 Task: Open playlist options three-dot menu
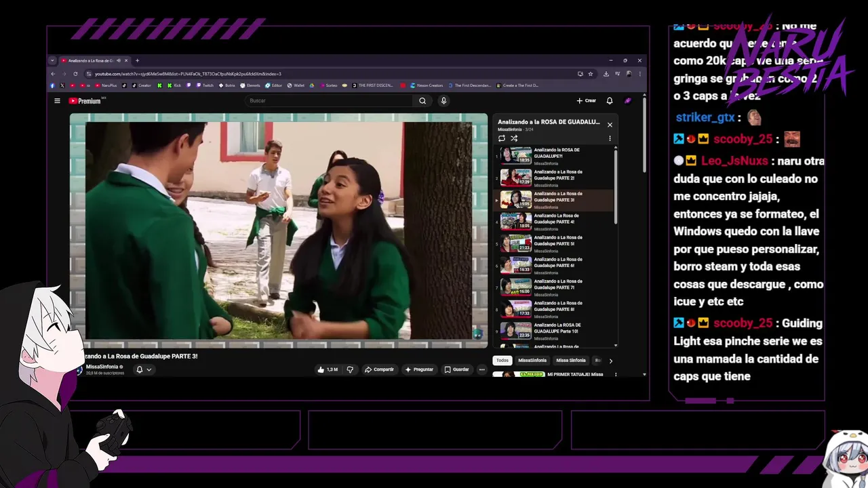610,138
